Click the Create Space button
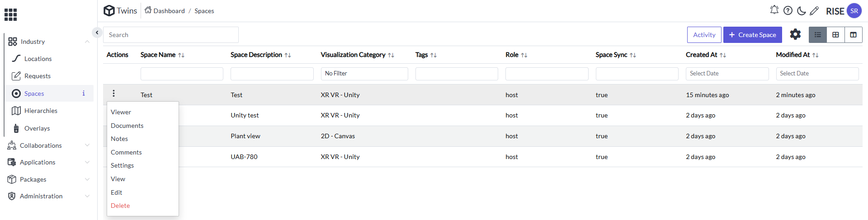This screenshot has height=220, width=868. (x=752, y=35)
